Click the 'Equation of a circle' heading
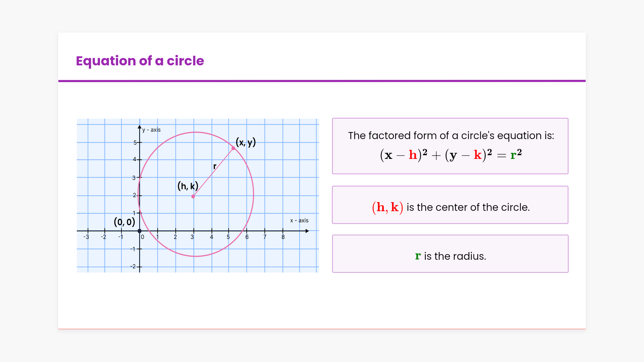Screen dimensions: 644x362 tap(140, 61)
